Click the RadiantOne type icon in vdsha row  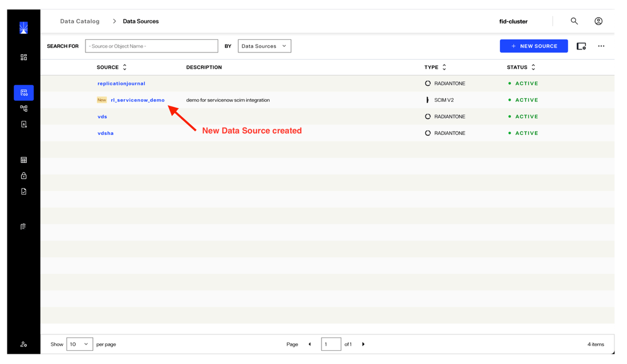point(427,133)
